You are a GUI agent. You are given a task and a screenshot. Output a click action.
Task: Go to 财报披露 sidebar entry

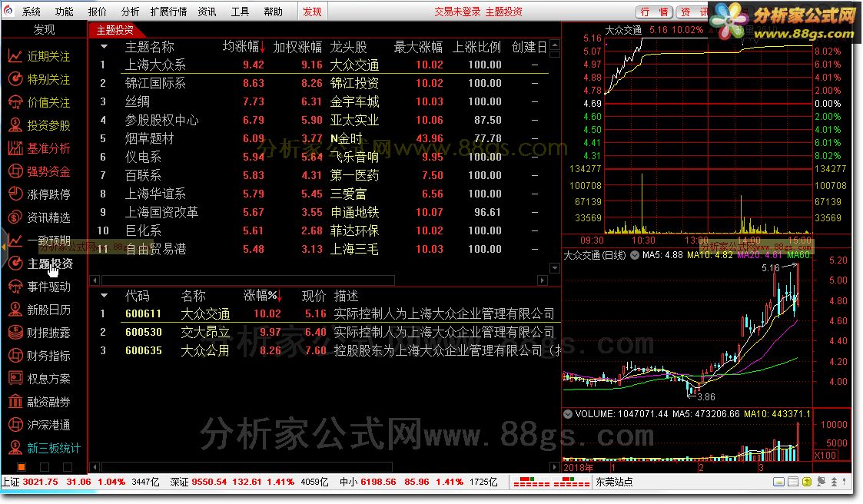[40, 333]
